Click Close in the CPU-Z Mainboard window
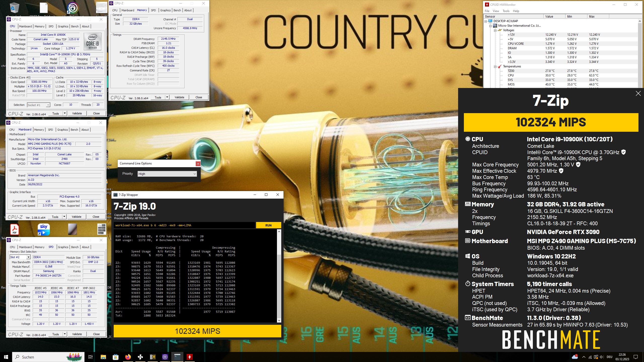Image resolution: width=644 pixels, height=362 pixels. 96,217
